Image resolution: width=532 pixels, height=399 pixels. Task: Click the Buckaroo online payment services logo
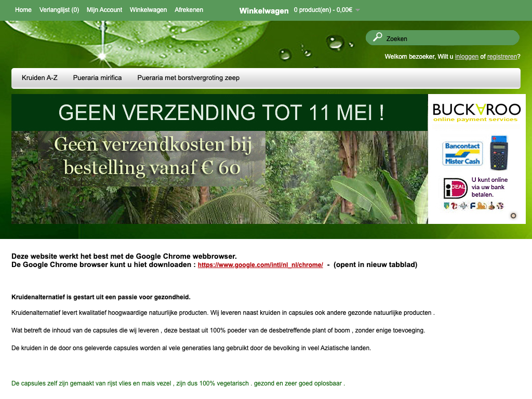coord(476,112)
